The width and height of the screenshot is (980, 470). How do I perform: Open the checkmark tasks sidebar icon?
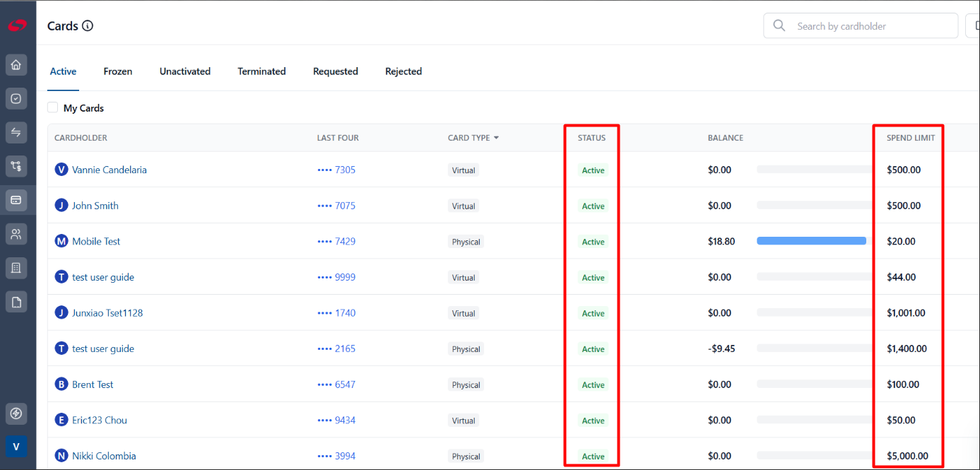point(16,98)
